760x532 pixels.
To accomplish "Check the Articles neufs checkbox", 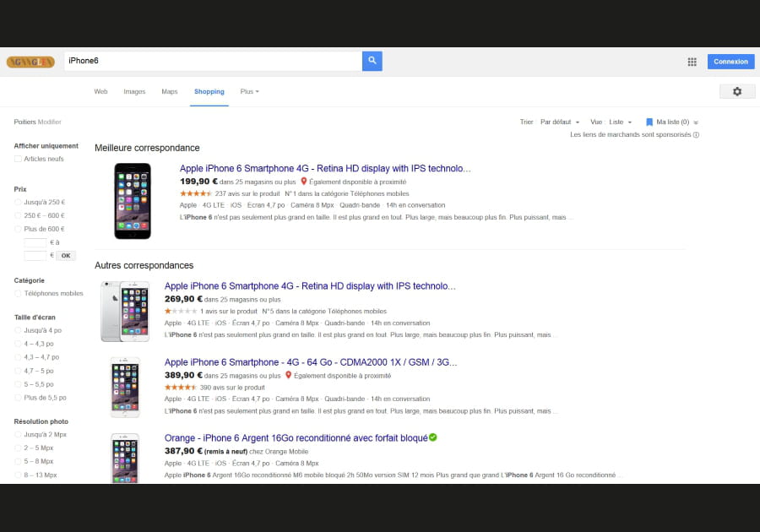I will pyautogui.click(x=18, y=159).
